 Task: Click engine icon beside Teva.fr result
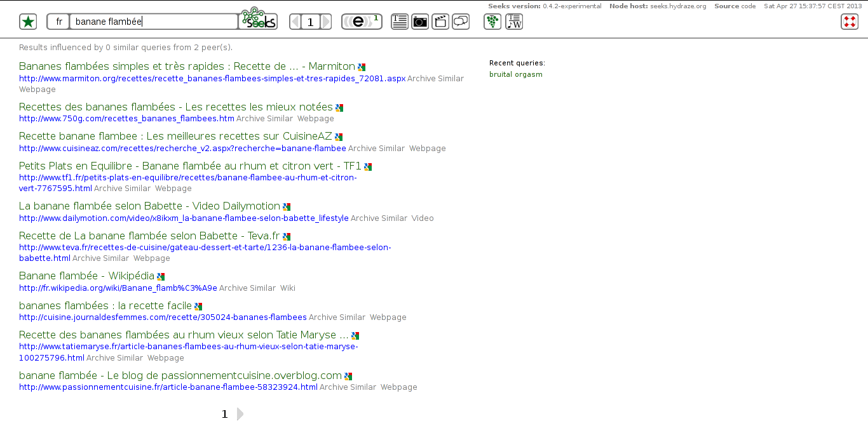point(287,237)
